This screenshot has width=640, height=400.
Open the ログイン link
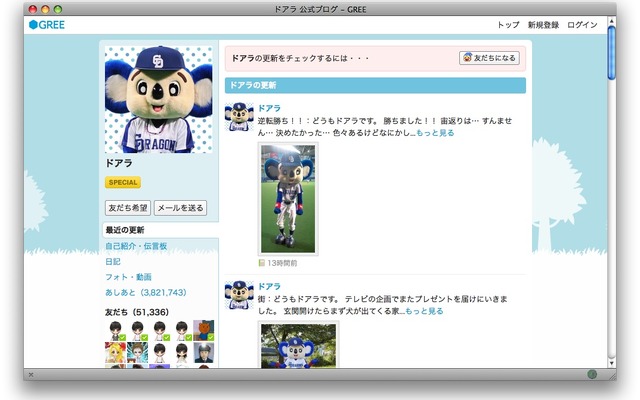point(582,25)
